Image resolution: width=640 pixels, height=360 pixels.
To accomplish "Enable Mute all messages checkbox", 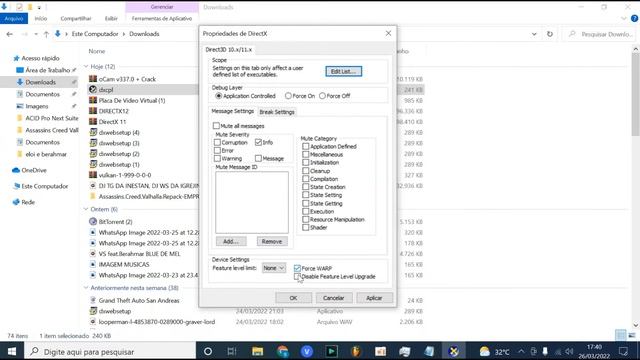I will 216,126.
